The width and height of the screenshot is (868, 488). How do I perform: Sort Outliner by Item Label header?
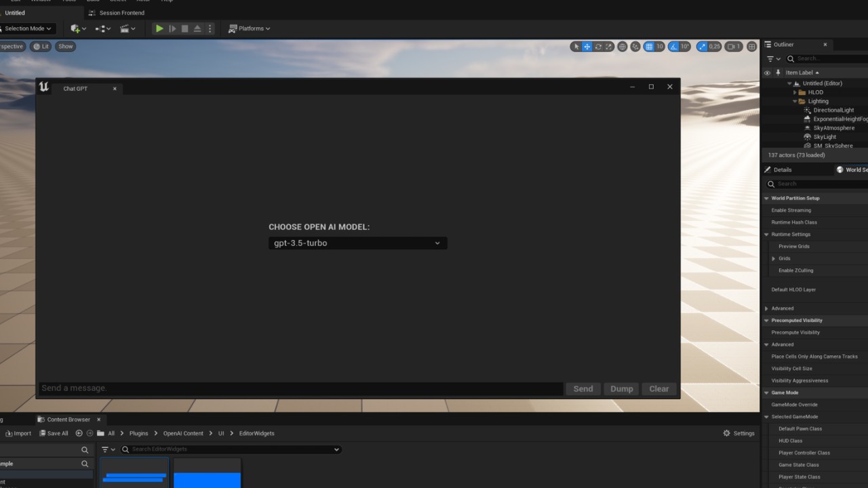pos(802,73)
